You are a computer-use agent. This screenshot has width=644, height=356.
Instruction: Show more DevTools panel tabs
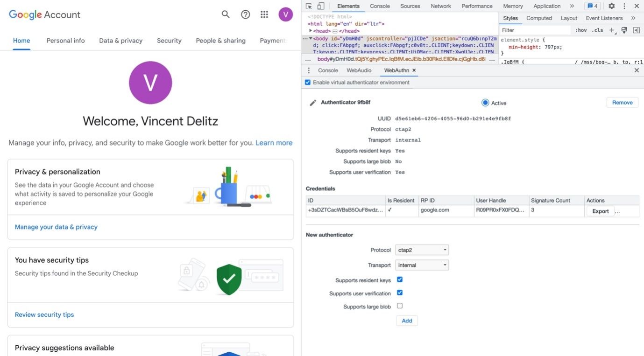(572, 6)
